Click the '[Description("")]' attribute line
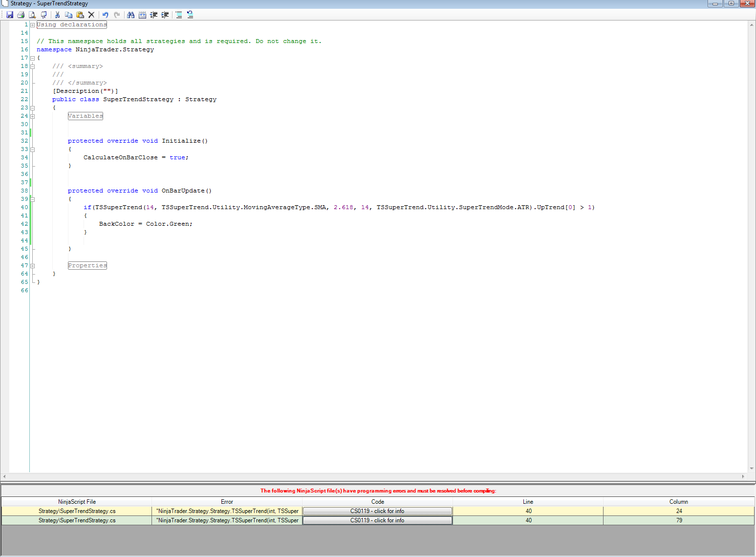The width and height of the screenshot is (756, 557). pos(86,91)
